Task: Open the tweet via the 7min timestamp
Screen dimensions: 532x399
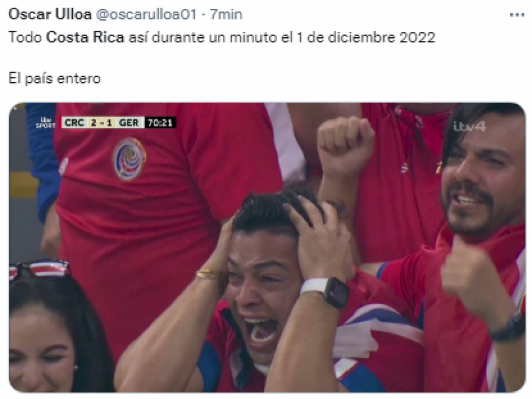Action: coord(226,14)
